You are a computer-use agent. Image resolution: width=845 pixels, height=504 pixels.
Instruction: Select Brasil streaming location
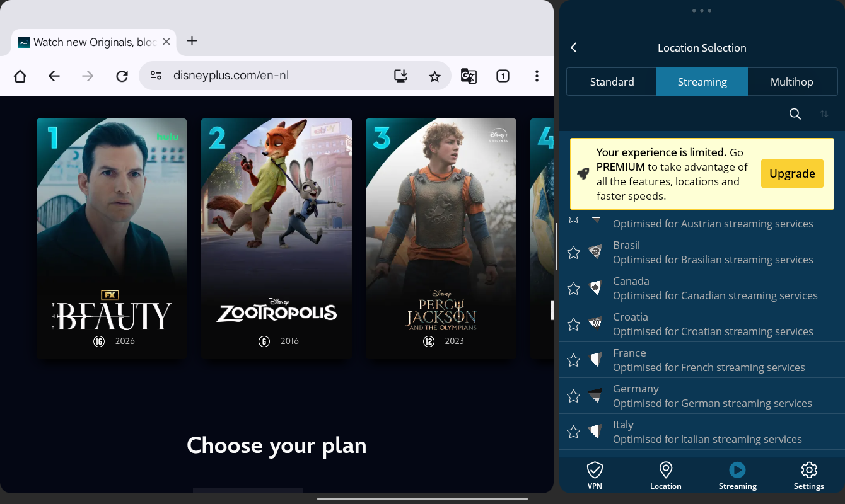pos(702,253)
